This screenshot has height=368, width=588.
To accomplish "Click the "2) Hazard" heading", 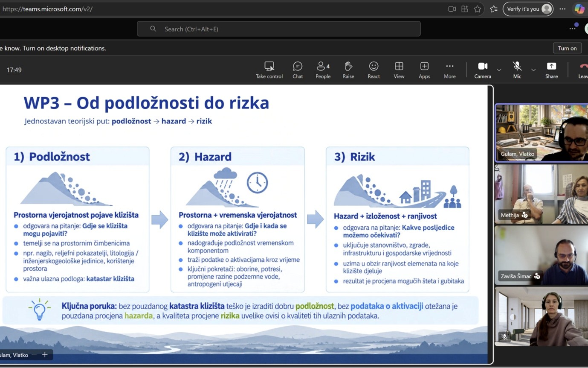I will click(205, 157).
